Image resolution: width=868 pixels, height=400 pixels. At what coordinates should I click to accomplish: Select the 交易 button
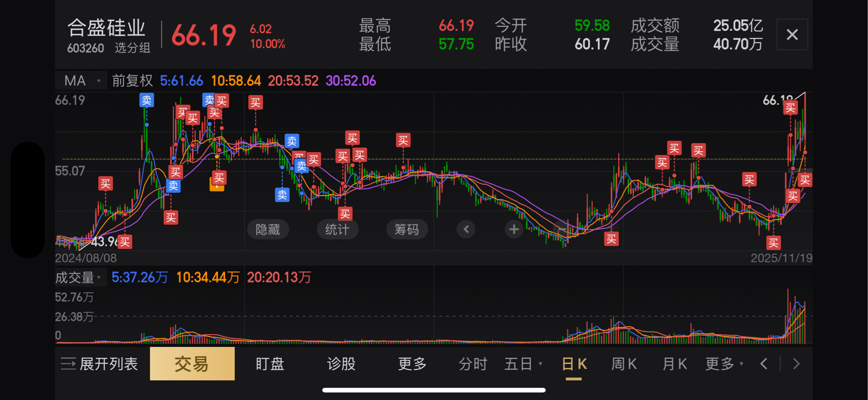click(192, 364)
